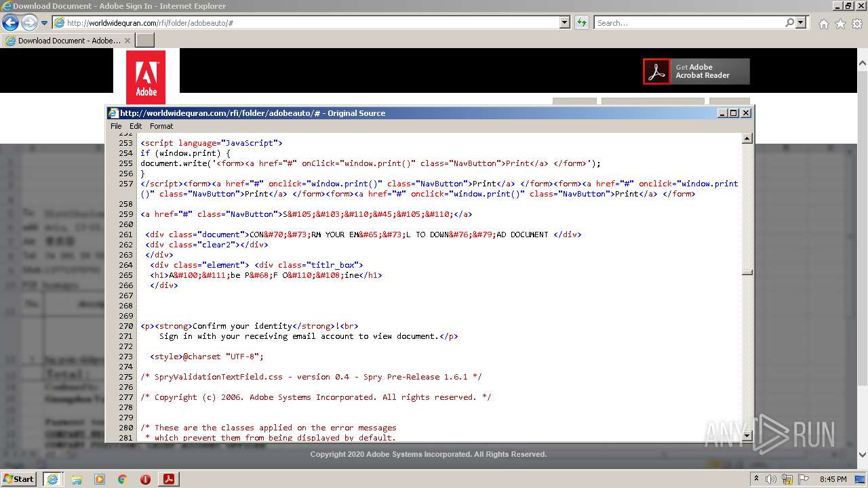Viewport: 868px width, 488px height.
Task: Click the Internet Explorer Back button
Action: [x=10, y=22]
